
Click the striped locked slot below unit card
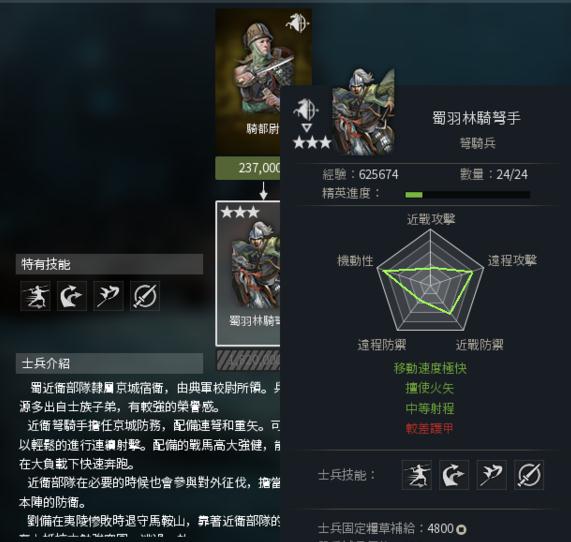(x=248, y=361)
